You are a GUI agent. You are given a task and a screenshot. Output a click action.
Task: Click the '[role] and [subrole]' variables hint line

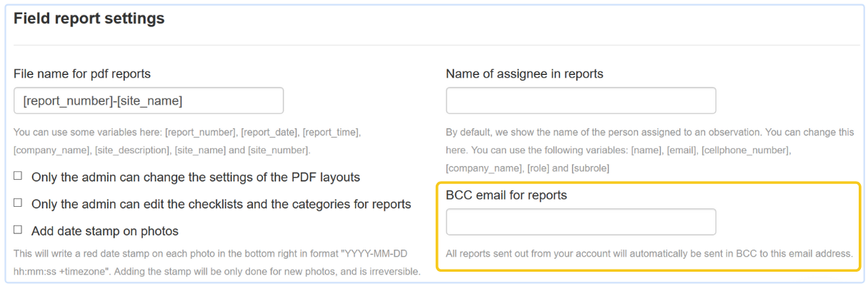[527, 168]
